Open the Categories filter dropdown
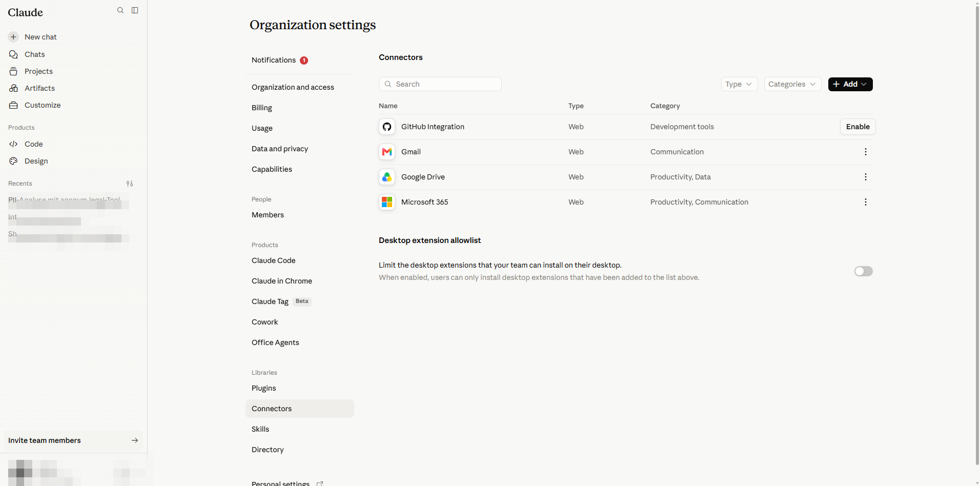 tap(792, 84)
